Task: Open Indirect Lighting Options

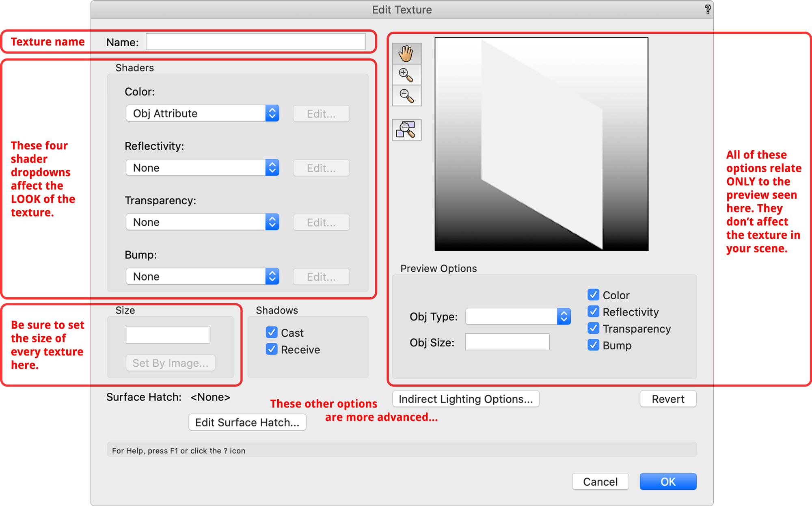Action: click(466, 399)
